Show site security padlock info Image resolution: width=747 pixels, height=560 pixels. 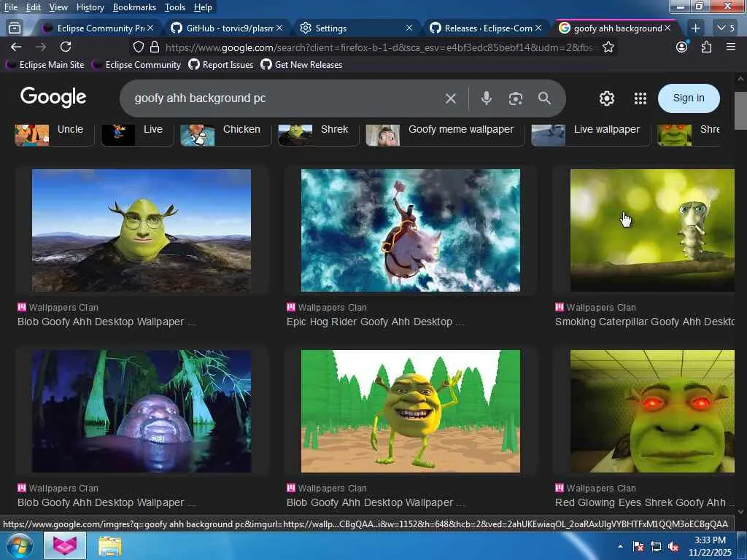tap(155, 47)
